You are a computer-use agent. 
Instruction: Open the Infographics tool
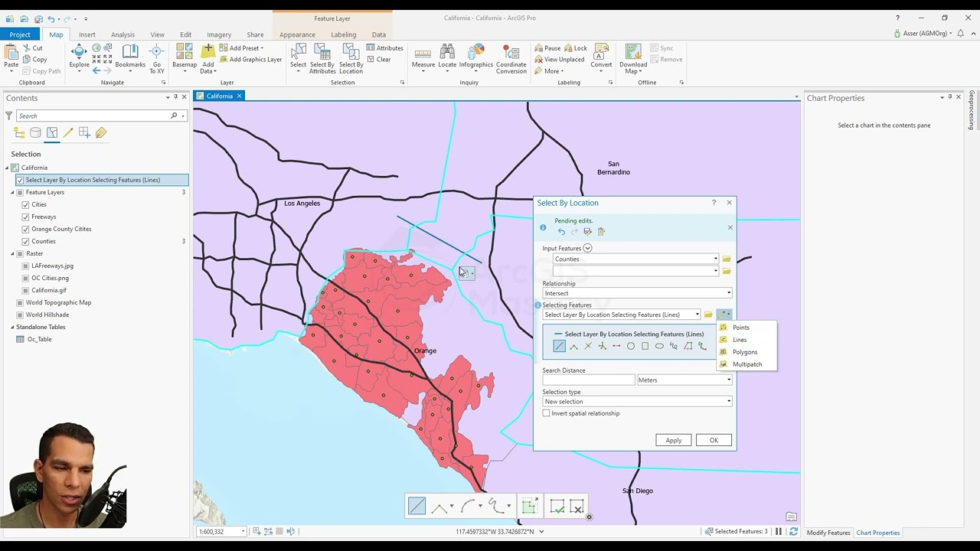pyautogui.click(x=476, y=57)
